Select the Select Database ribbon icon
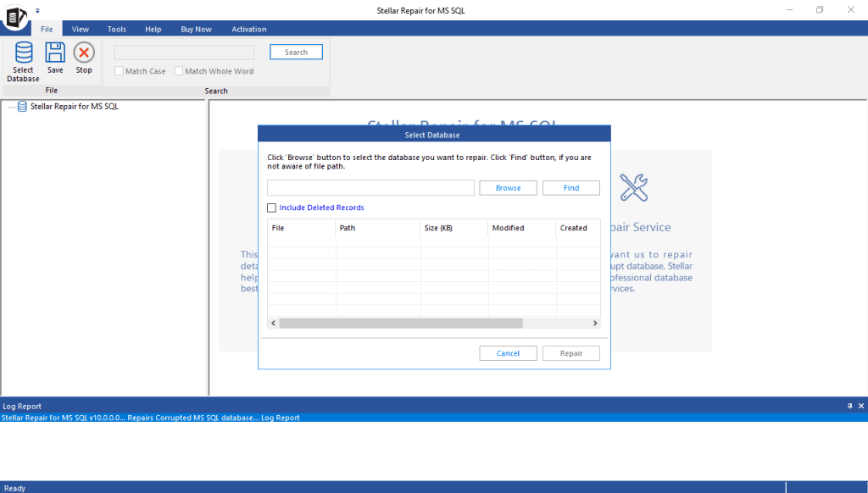 pyautogui.click(x=23, y=59)
